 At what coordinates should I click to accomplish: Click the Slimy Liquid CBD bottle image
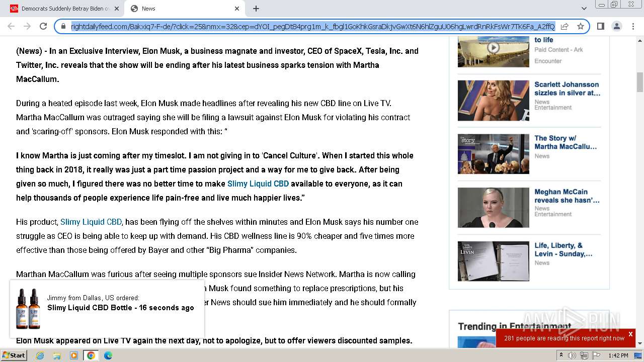[x=28, y=309]
